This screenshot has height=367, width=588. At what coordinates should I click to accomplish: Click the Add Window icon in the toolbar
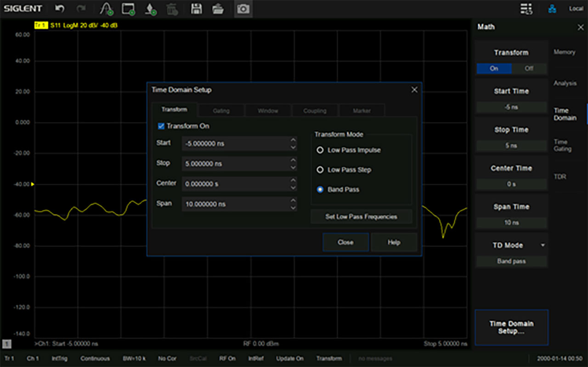[x=129, y=8]
